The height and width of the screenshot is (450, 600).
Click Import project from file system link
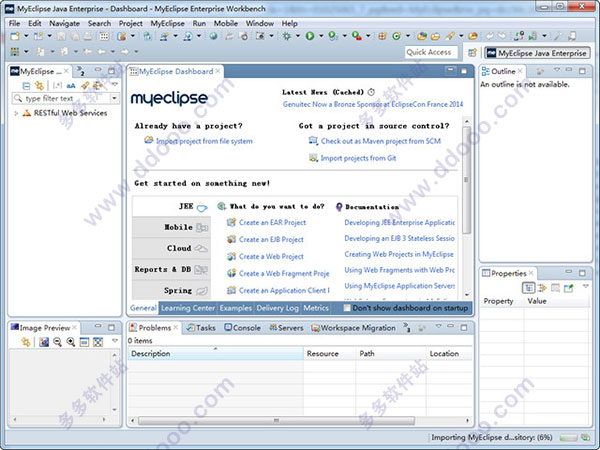[x=204, y=141]
